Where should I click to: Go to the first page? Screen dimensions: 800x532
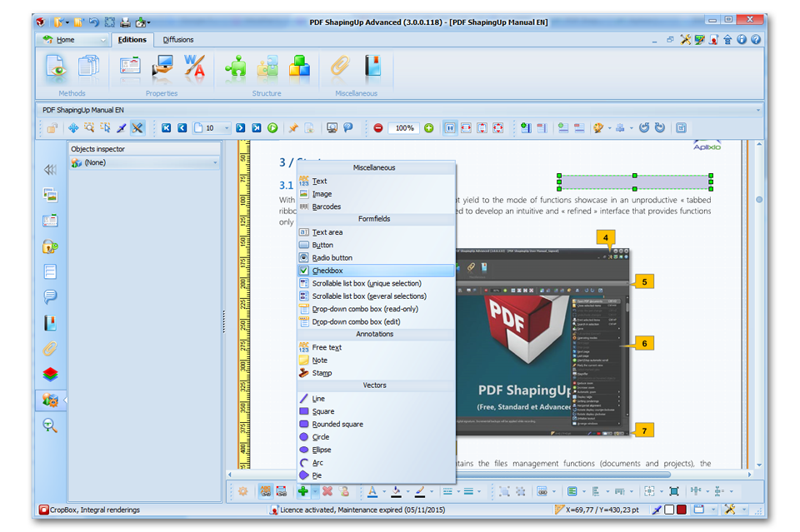pyautogui.click(x=167, y=128)
